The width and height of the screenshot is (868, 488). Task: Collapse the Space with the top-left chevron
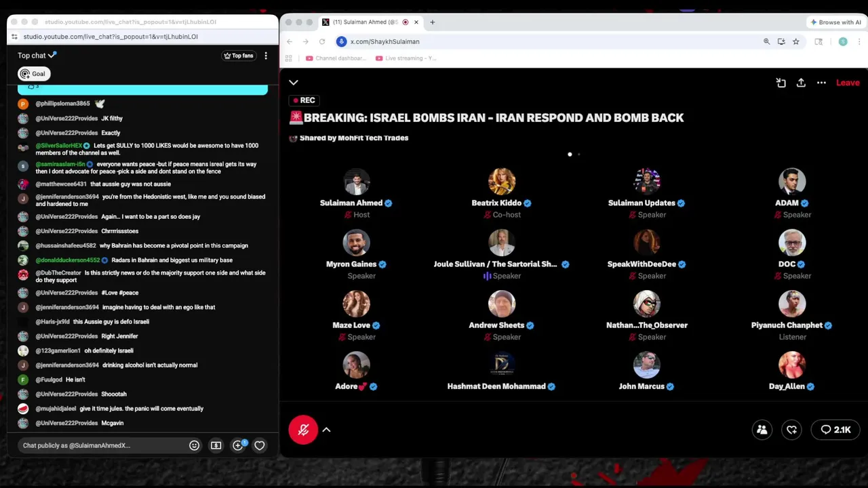click(x=294, y=83)
